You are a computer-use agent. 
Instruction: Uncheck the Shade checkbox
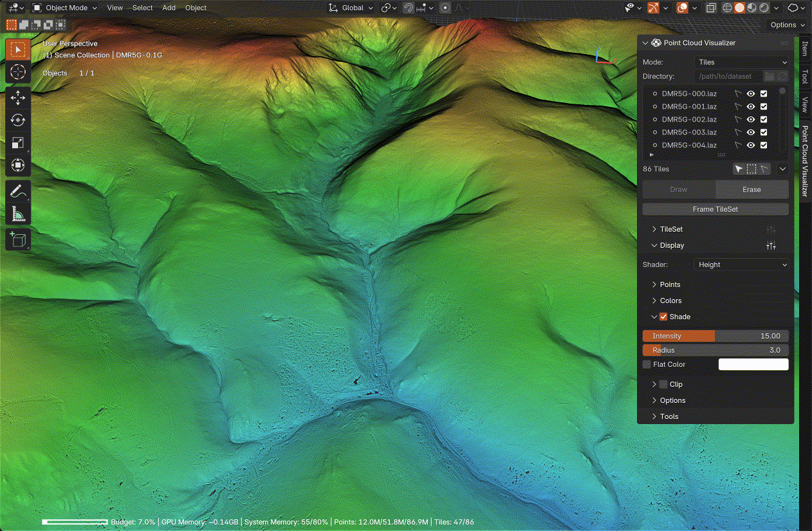click(663, 317)
